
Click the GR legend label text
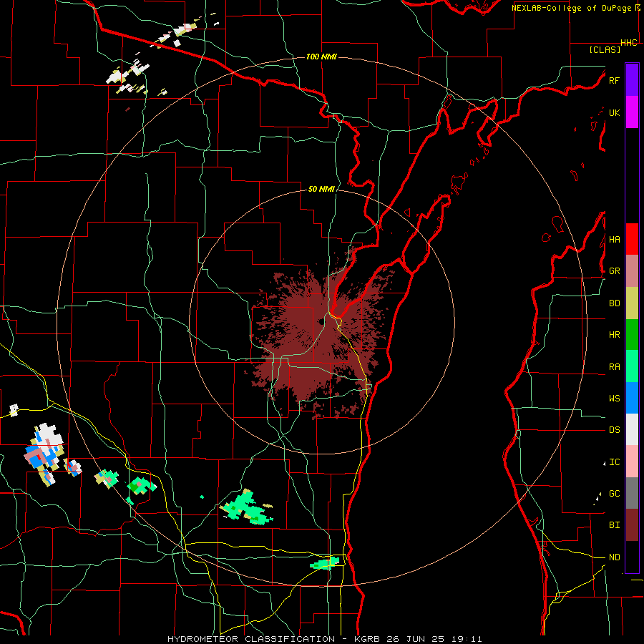click(x=614, y=271)
